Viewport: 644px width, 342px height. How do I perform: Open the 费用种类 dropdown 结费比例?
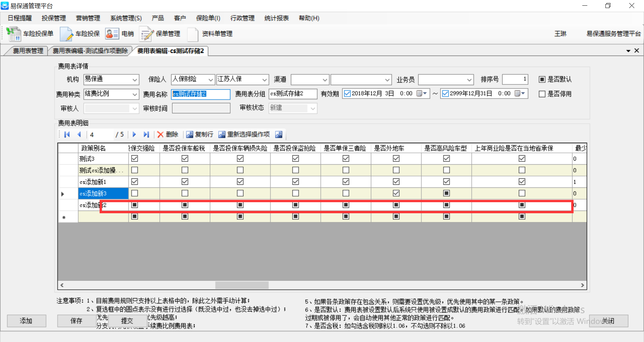pos(135,95)
